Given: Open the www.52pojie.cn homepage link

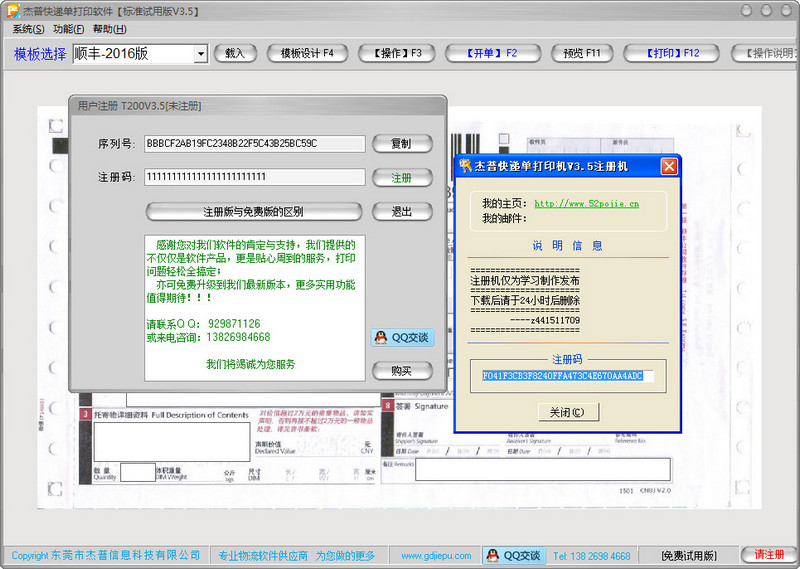Looking at the screenshot, I should (x=586, y=204).
